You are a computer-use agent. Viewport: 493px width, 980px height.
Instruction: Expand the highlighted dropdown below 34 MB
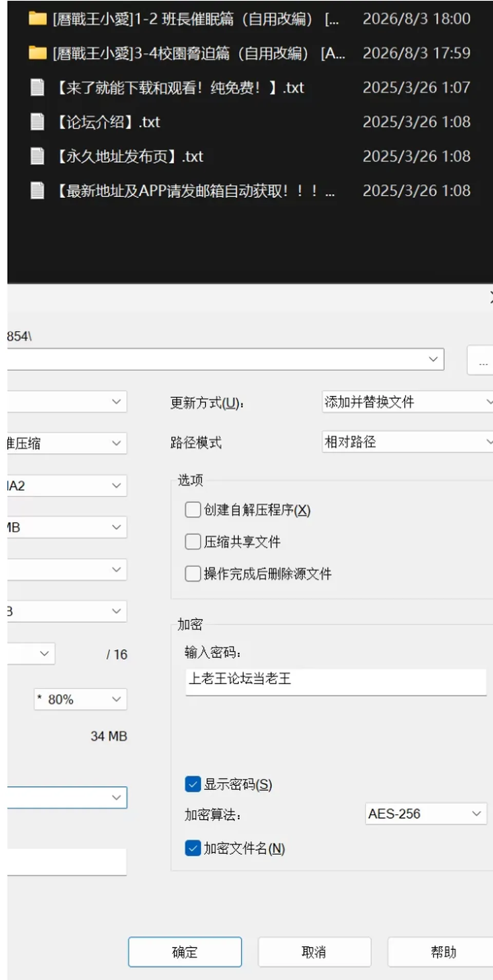point(67,797)
